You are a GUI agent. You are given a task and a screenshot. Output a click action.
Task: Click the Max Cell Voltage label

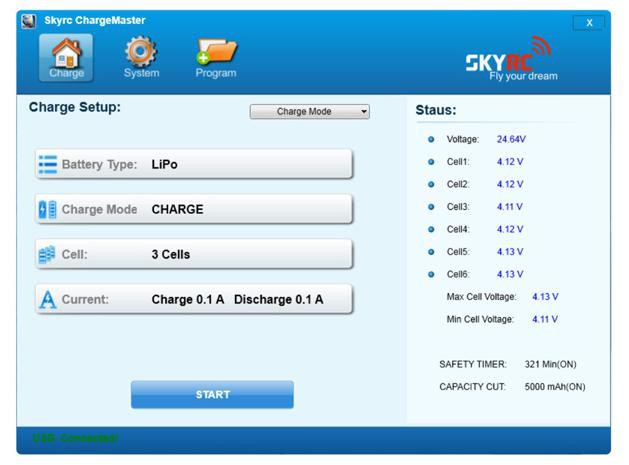click(481, 296)
